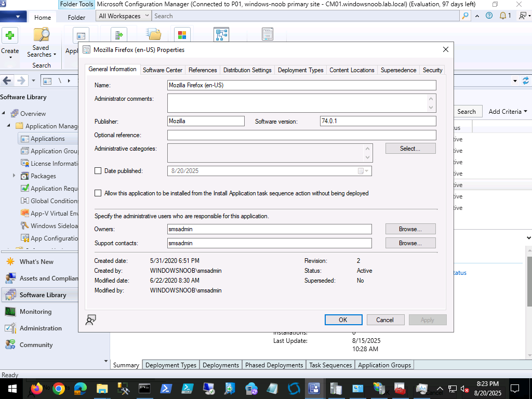Open the What's New workspace

coord(36,262)
